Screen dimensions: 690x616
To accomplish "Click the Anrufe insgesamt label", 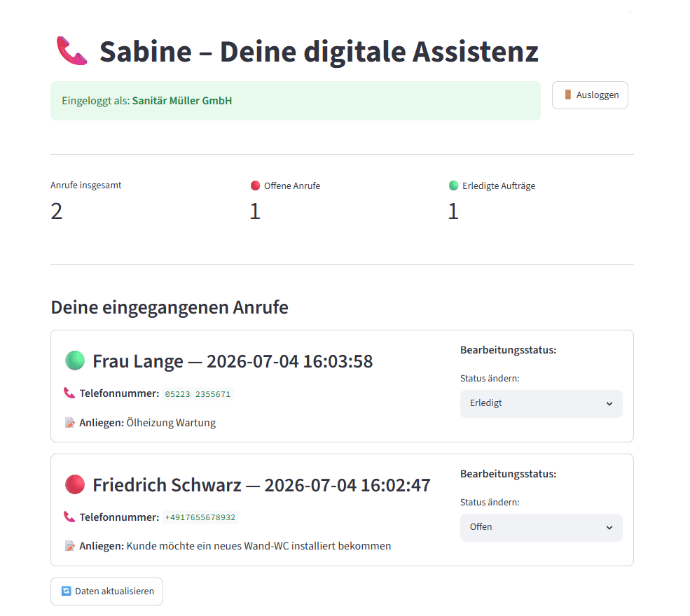I will coord(85,185).
